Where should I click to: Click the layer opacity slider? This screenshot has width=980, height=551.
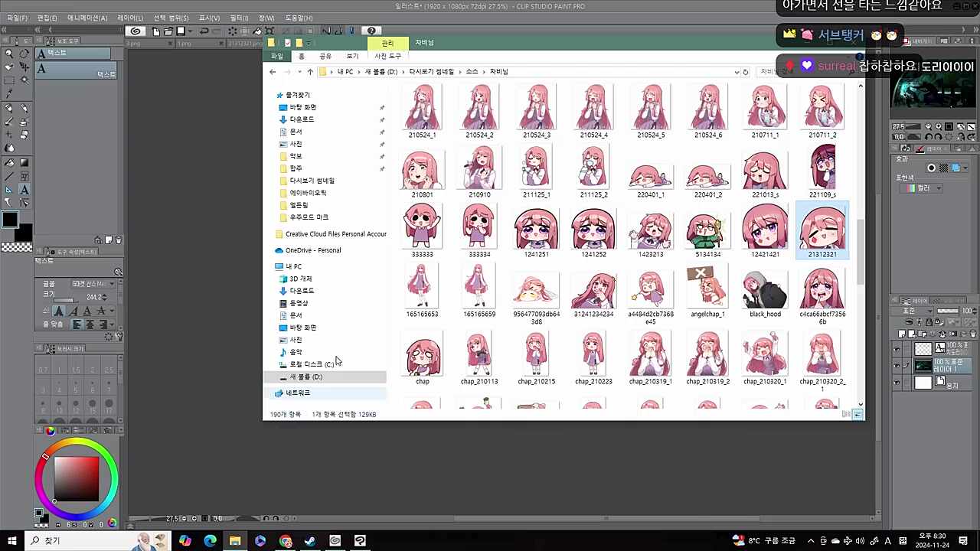pyautogui.click(x=948, y=311)
